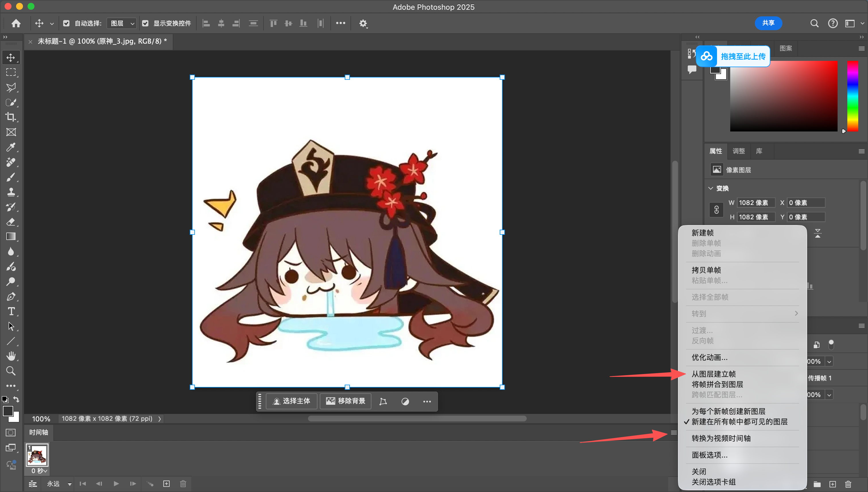Click the foreground color swatch in toolbar
The width and height of the screenshot is (868, 492).
coord(8,411)
